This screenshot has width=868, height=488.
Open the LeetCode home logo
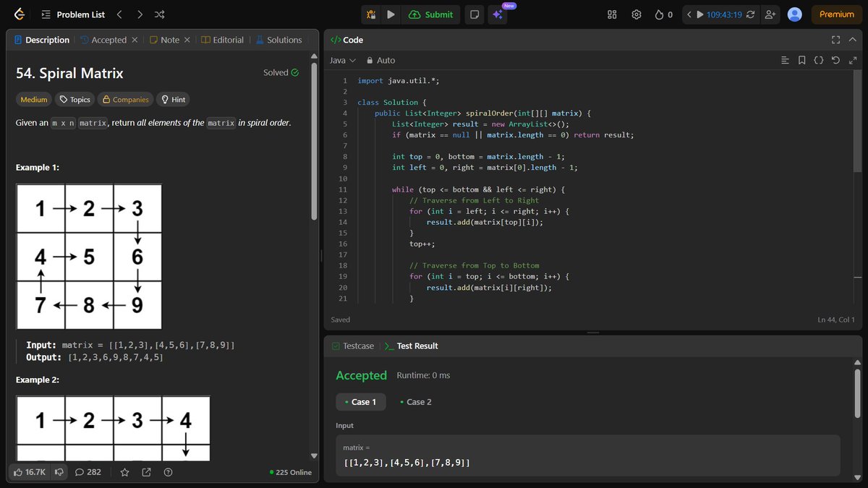click(20, 14)
